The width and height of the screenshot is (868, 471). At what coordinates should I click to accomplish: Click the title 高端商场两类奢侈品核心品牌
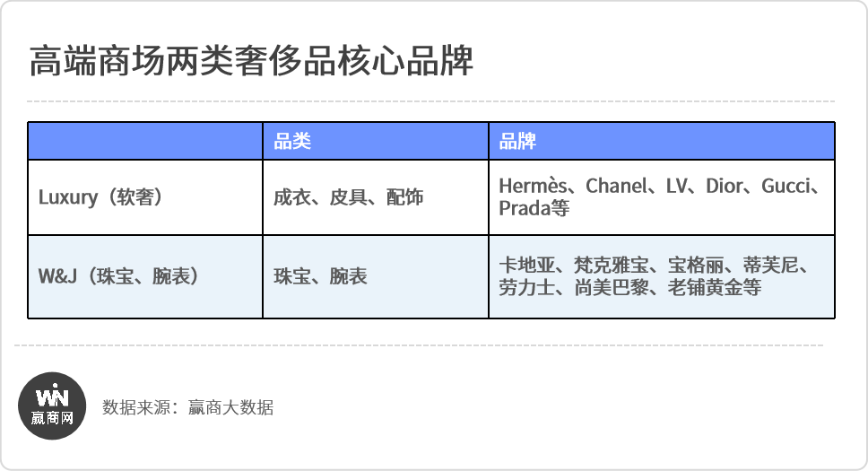(x=251, y=60)
